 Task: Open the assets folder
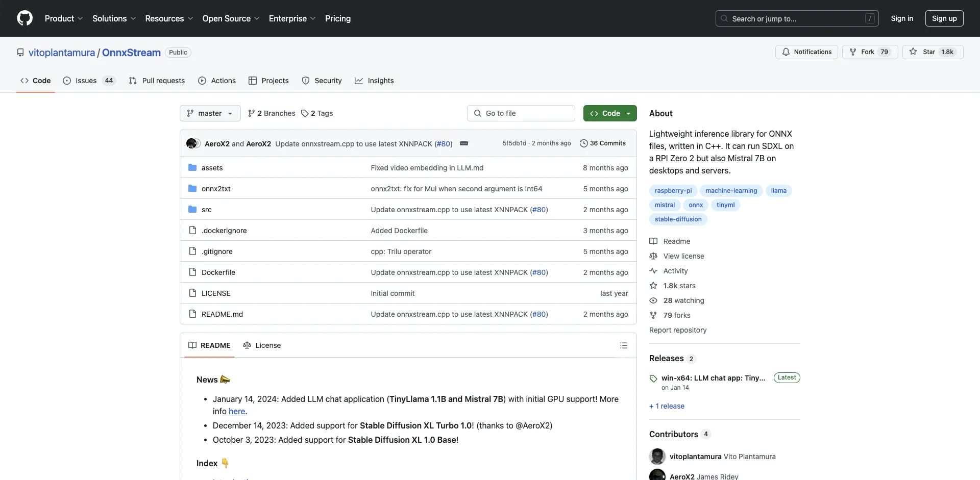click(x=212, y=168)
